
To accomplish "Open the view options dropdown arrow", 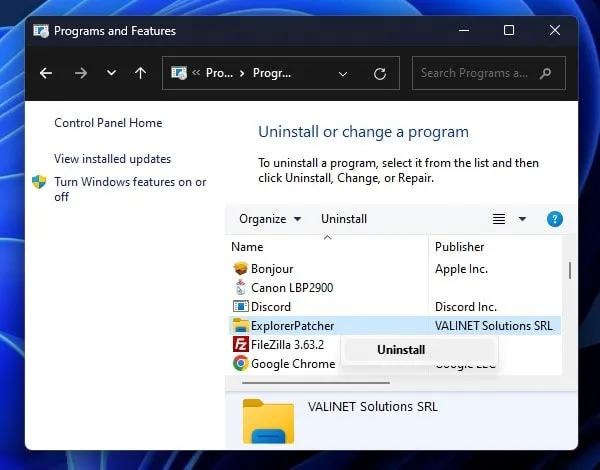I will [522, 219].
